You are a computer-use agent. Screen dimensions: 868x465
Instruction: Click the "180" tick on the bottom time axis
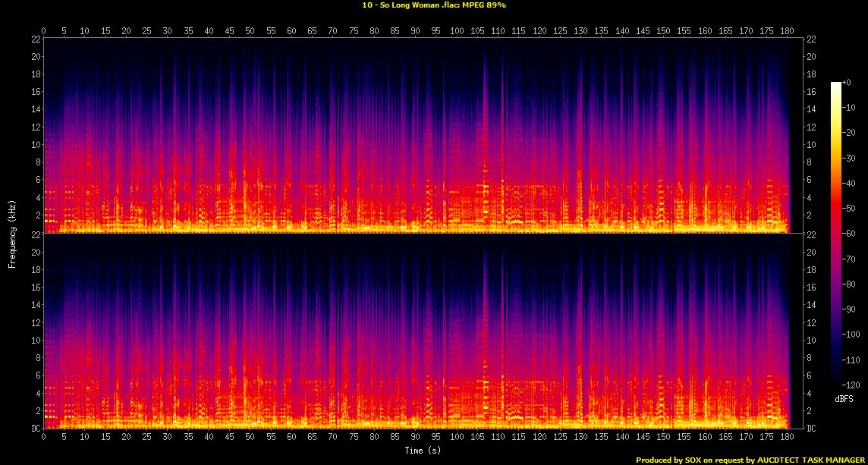pos(787,437)
